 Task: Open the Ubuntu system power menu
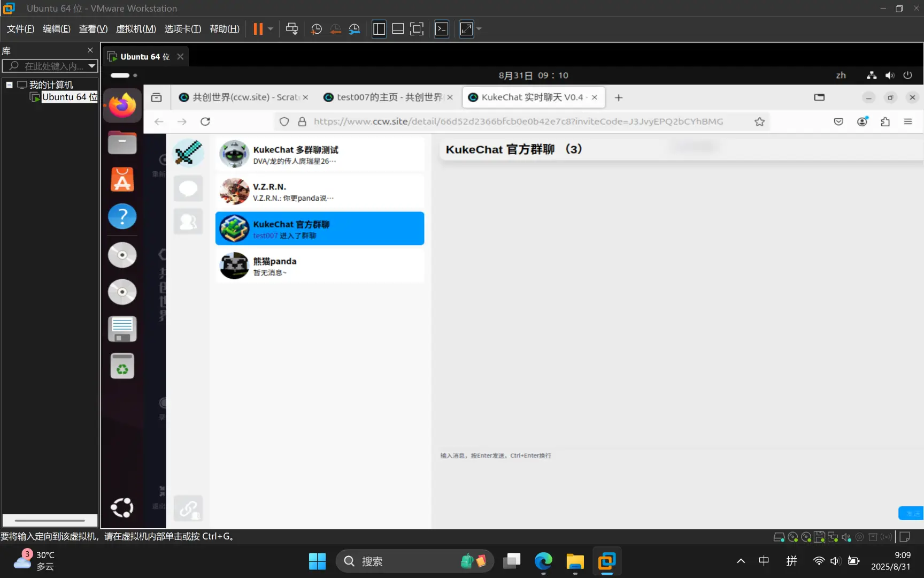tap(907, 75)
